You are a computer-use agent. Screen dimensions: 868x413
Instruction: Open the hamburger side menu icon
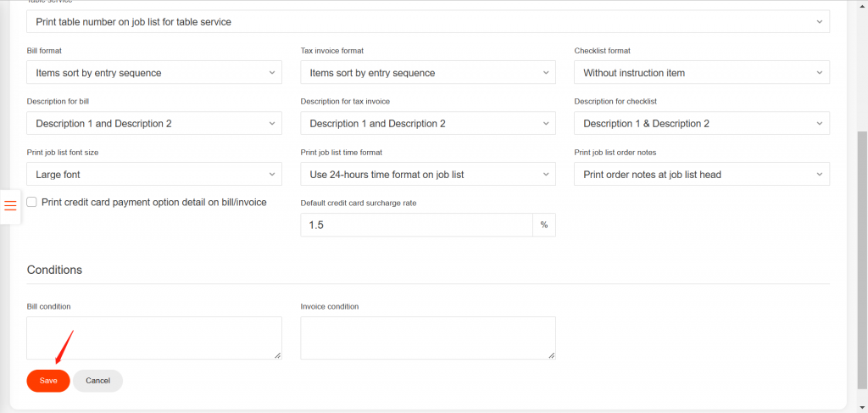pyautogui.click(x=10, y=206)
